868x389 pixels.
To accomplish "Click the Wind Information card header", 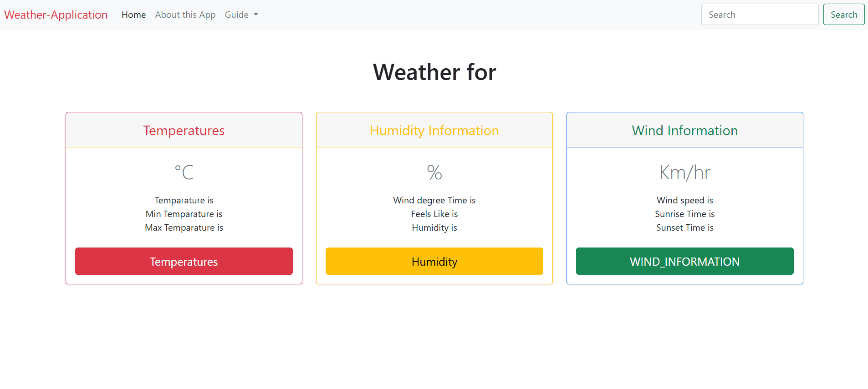I will click(684, 130).
